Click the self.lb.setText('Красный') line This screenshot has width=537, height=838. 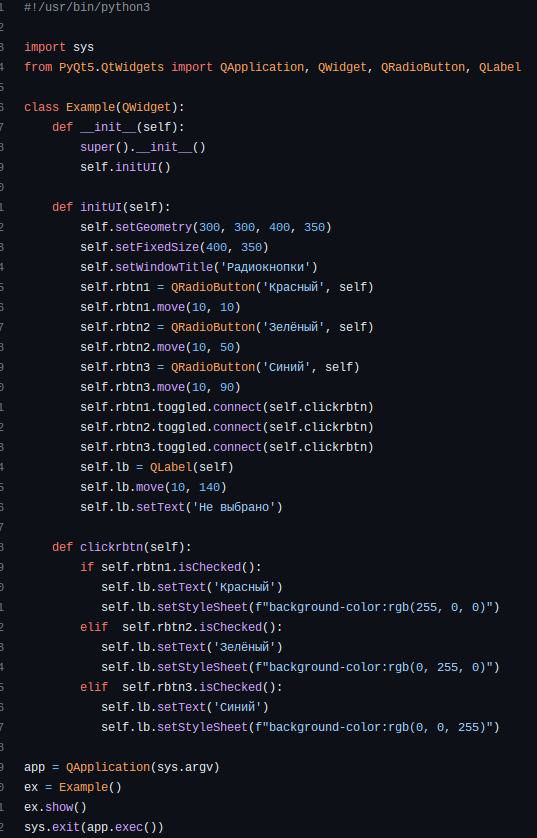coord(192,587)
